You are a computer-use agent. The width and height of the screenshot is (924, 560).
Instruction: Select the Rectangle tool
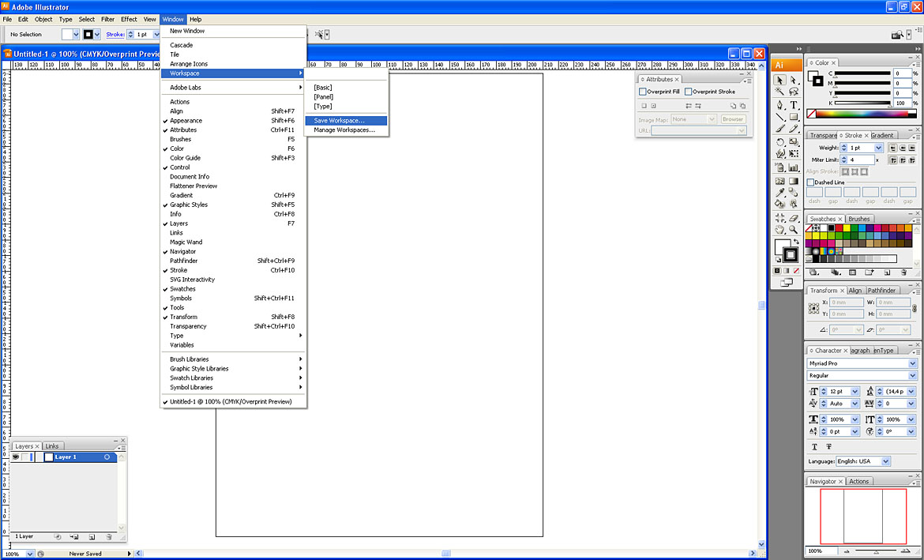[x=794, y=117]
